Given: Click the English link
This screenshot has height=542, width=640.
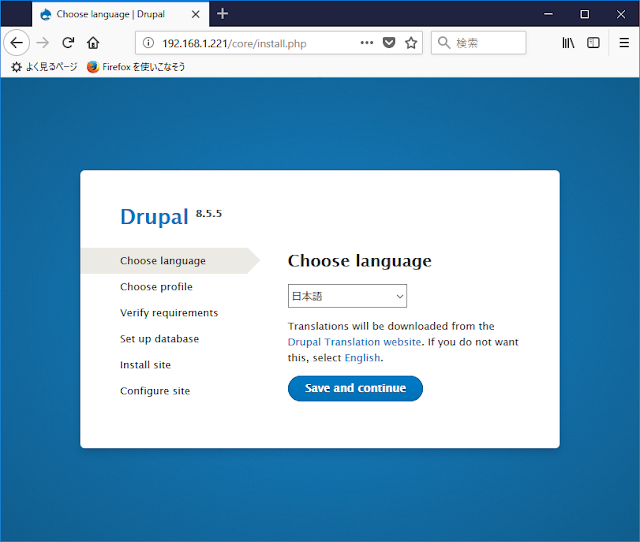Looking at the screenshot, I should coord(362,358).
